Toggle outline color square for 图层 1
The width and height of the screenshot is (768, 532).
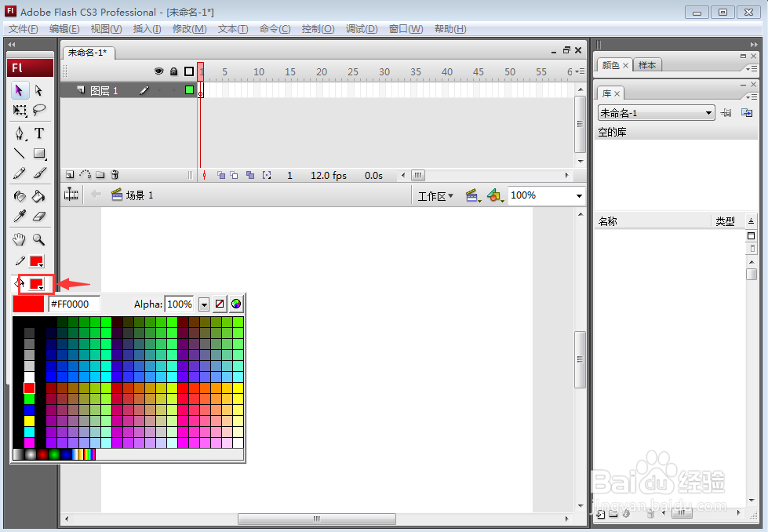pyautogui.click(x=189, y=89)
